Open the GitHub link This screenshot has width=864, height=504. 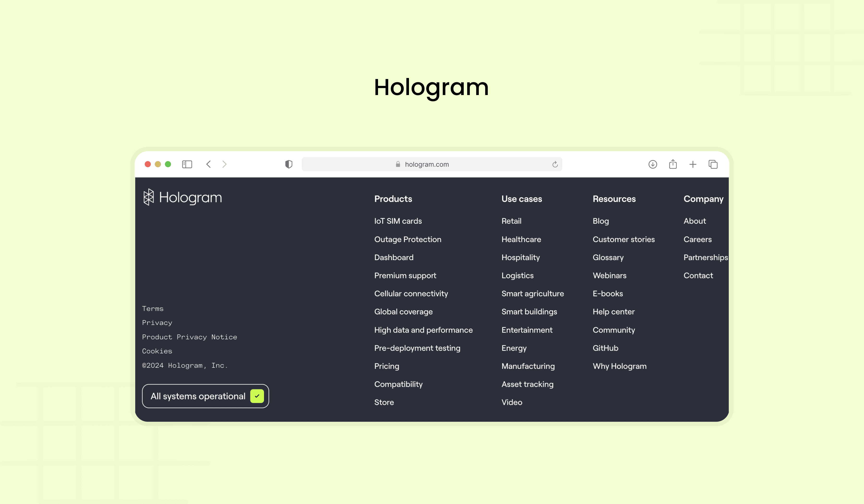(x=606, y=348)
